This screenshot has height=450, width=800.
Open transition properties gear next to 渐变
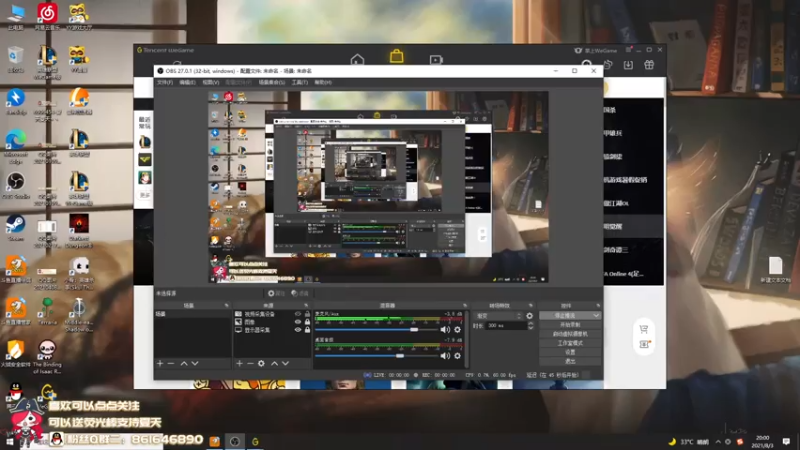[530, 316]
